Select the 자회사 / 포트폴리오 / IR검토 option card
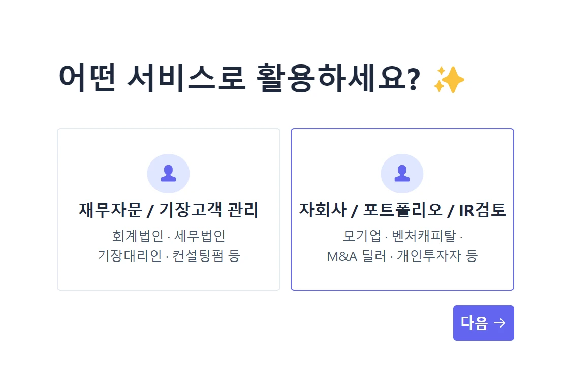 point(402,210)
